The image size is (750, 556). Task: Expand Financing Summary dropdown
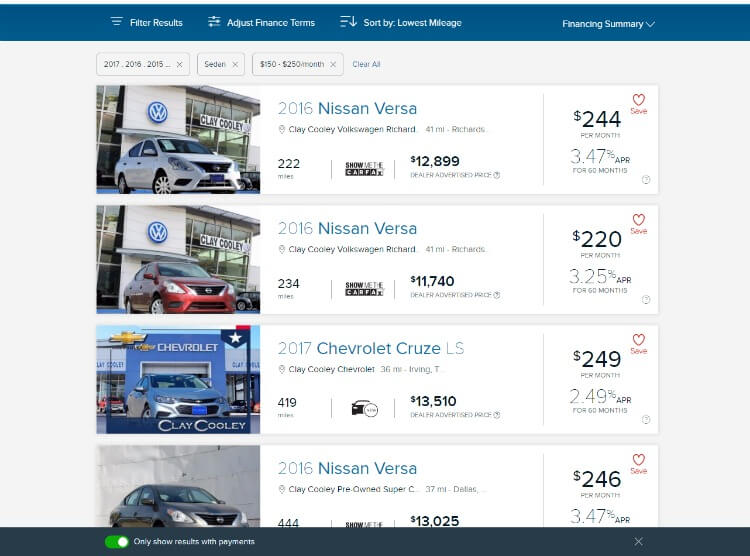608,24
